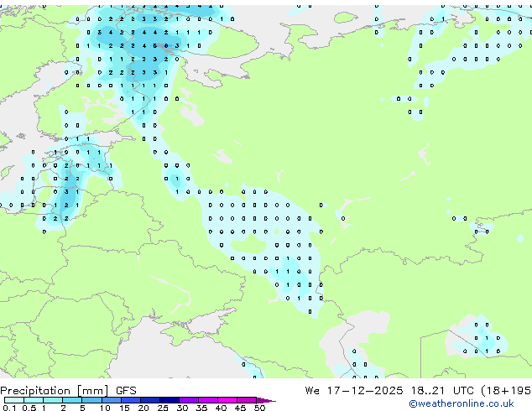
Task: Click the '0.1' legend scale label
Action: pos(9,408)
